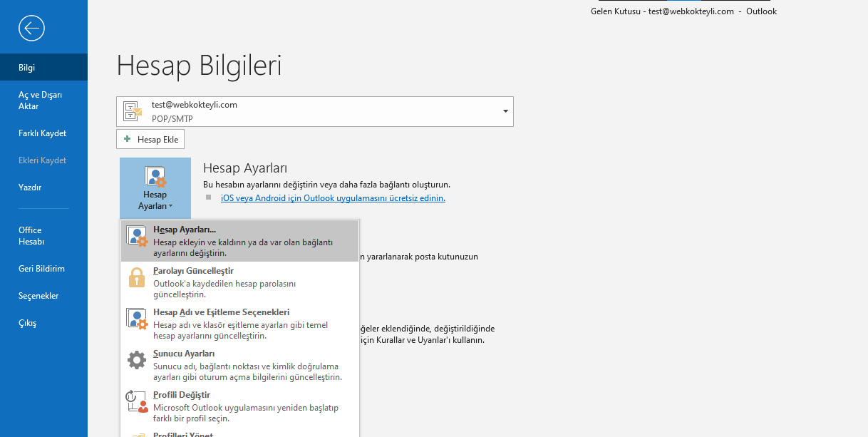
Task: Click the Hesap Adı ve Eşitleme Seçenekleri icon
Action: point(137,319)
